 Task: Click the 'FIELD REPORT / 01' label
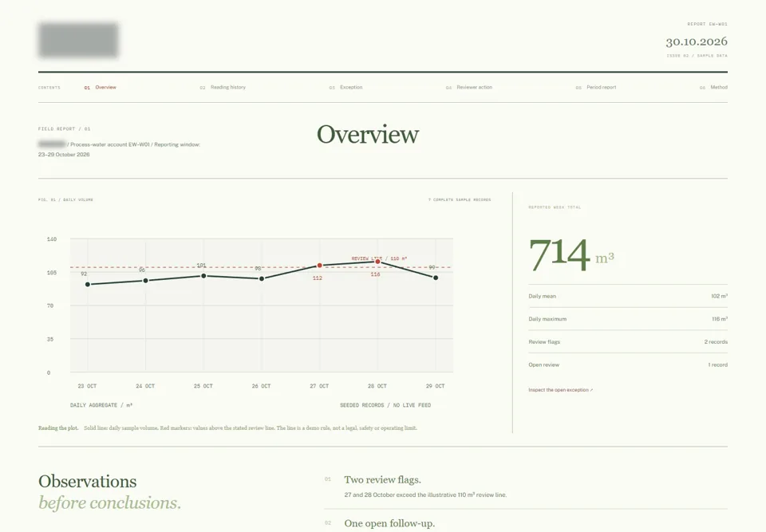(64, 129)
